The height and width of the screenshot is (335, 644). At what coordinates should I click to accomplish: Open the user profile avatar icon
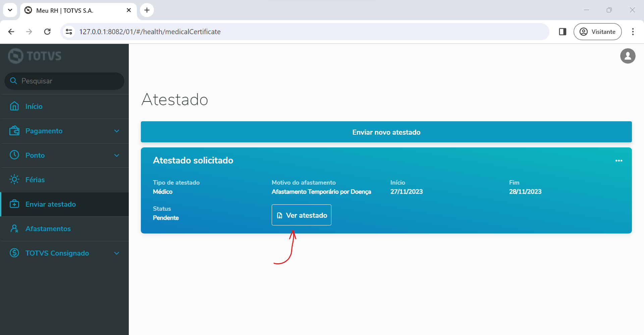pyautogui.click(x=628, y=56)
